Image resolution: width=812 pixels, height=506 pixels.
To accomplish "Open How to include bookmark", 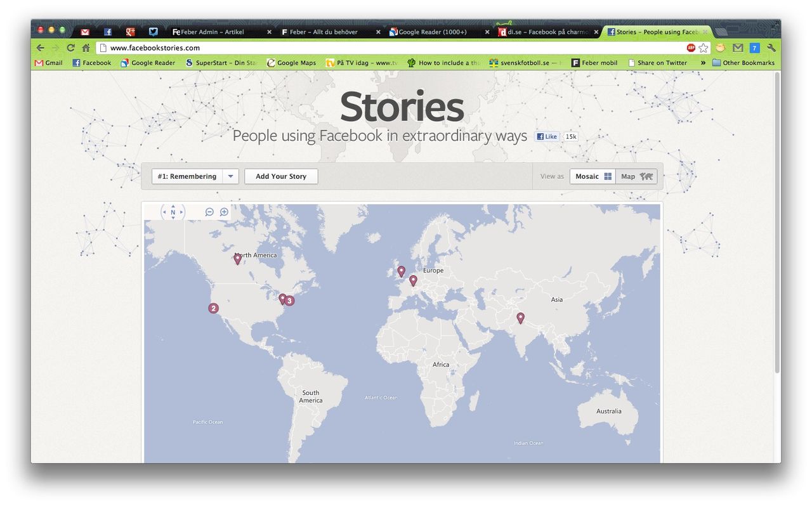I will click(x=444, y=63).
